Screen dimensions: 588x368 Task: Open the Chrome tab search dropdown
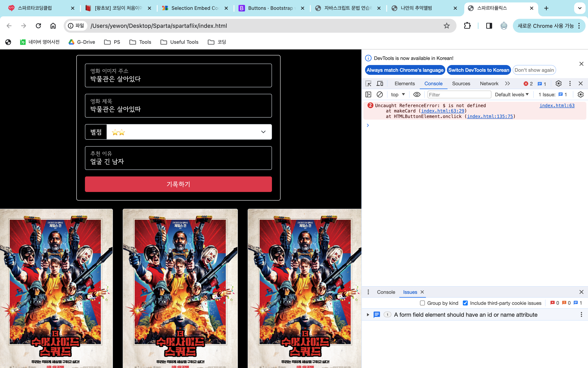click(580, 8)
